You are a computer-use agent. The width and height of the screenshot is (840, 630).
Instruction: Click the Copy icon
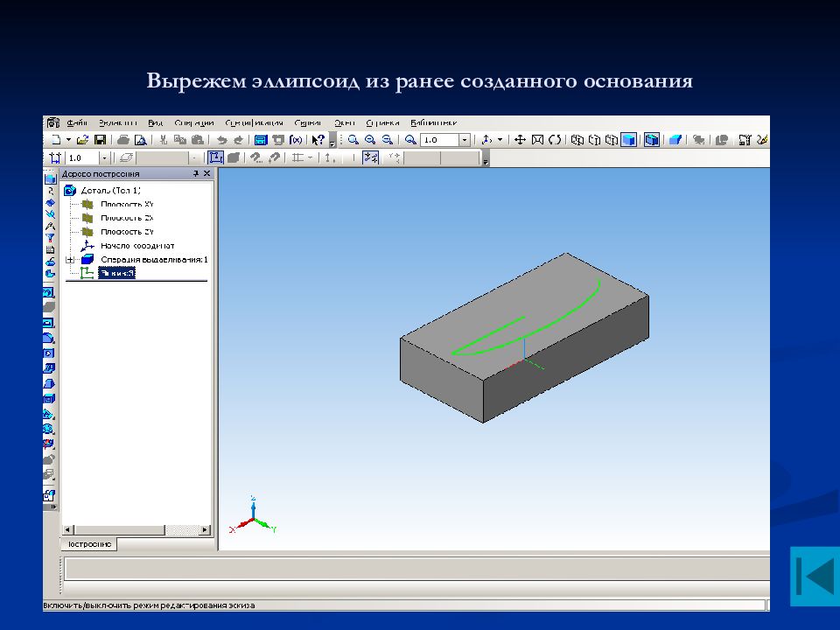pos(180,140)
